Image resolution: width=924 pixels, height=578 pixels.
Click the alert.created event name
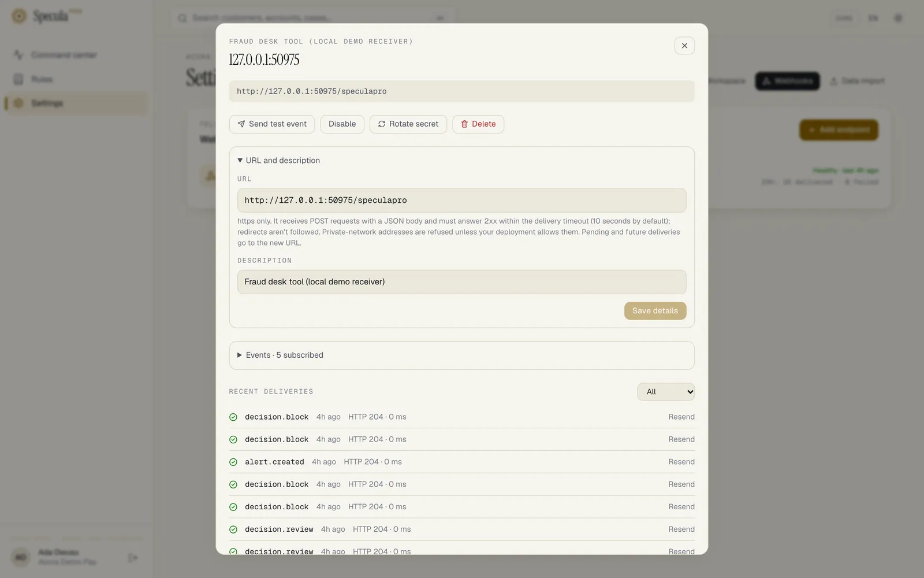click(274, 462)
